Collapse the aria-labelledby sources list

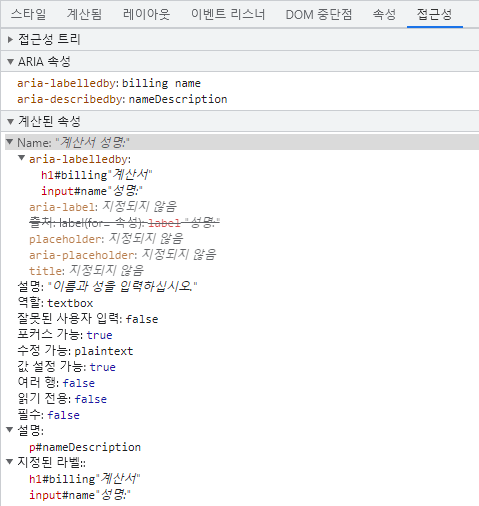pos(22,158)
